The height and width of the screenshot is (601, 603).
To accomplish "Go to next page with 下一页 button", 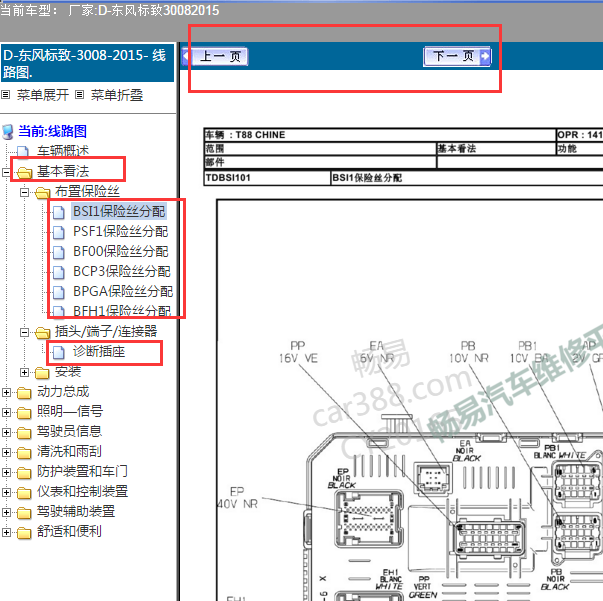I will coord(457,57).
